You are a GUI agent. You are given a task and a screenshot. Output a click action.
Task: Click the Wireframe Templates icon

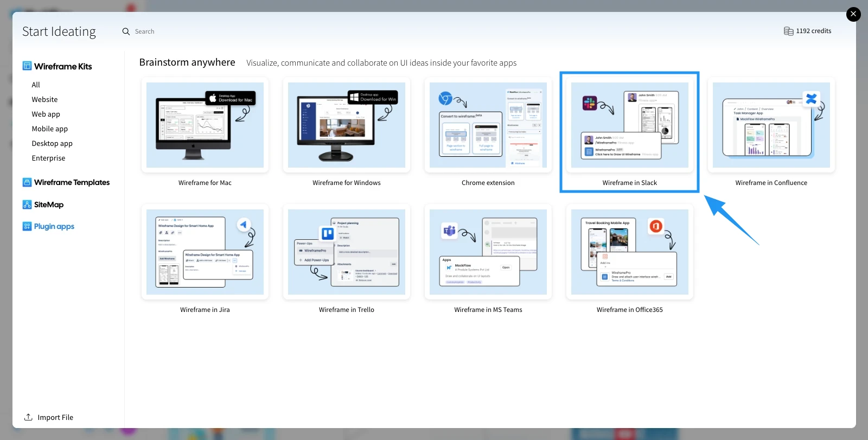click(27, 182)
